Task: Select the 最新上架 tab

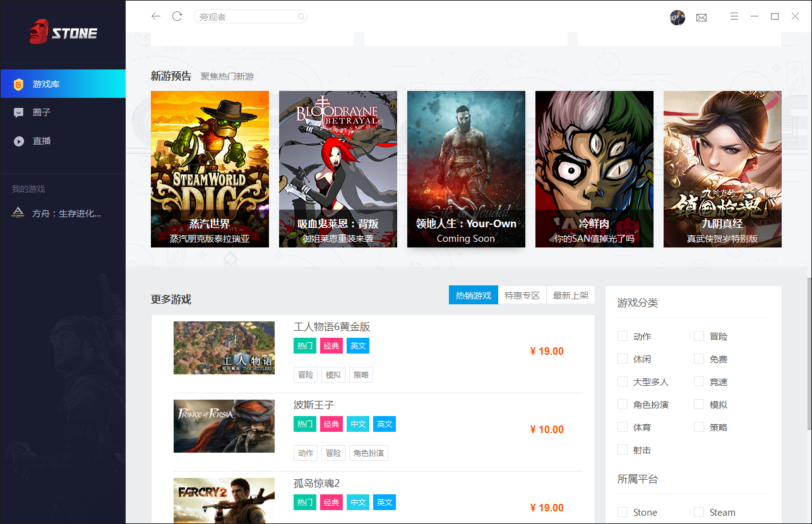Action: [x=571, y=295]
